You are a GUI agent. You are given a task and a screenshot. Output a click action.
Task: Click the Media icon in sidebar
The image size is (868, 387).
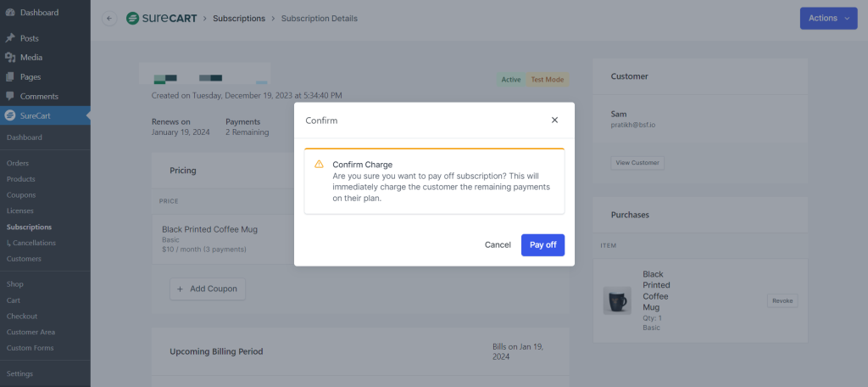pos(10,58)
